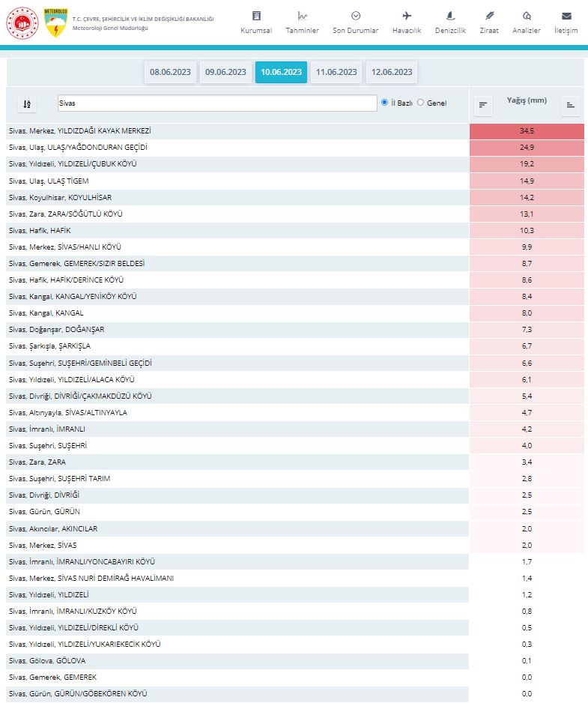
Task: Click the 34,5 red rainfall cell
Action: point(527,131)
